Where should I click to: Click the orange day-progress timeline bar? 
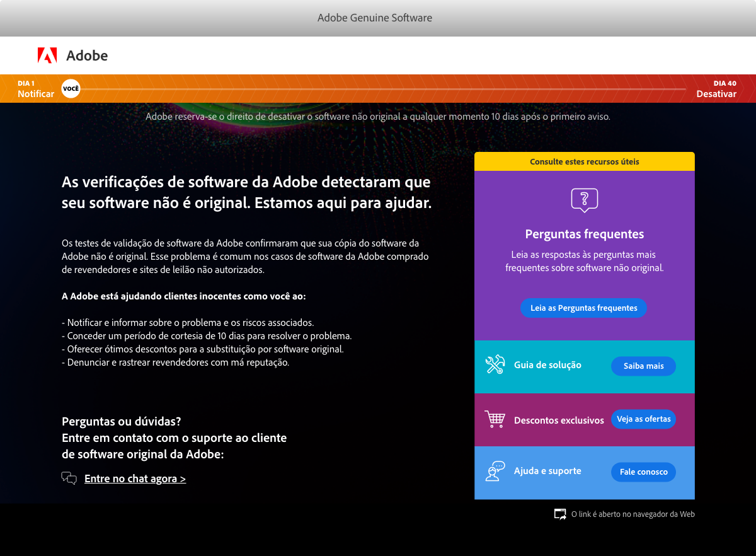coord(378,88)
